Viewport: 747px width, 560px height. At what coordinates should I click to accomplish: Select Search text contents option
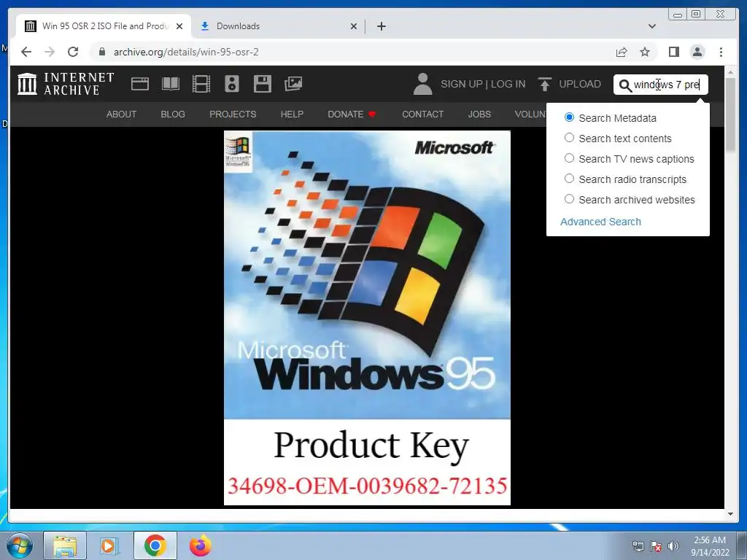(x=569, y=138)
